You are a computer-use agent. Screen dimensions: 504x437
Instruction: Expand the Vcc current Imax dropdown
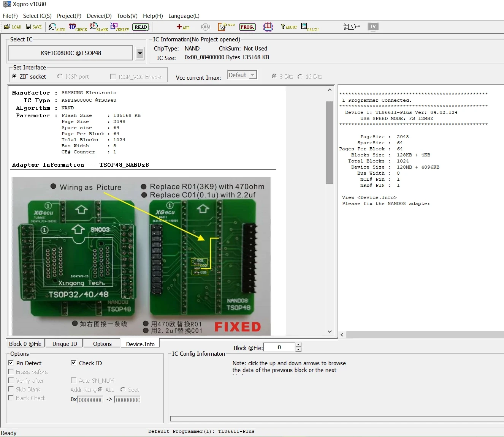pos(252,75)
